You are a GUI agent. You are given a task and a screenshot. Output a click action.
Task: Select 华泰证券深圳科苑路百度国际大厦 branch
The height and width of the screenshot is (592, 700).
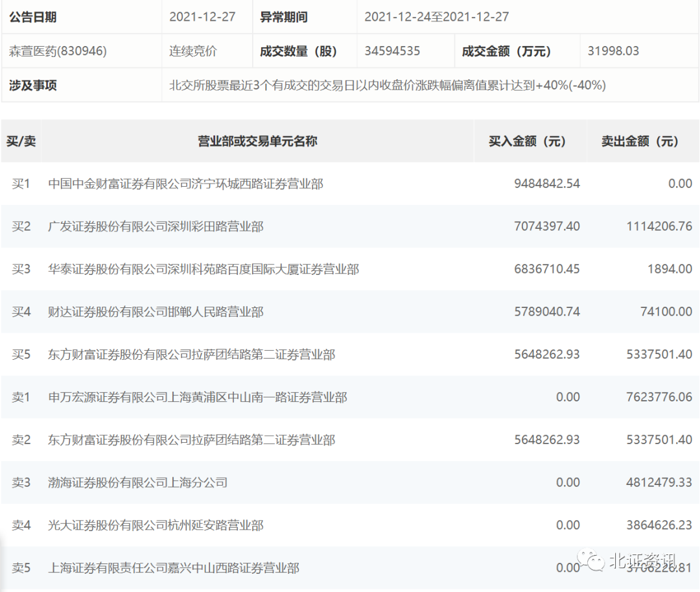pos(204,269)
